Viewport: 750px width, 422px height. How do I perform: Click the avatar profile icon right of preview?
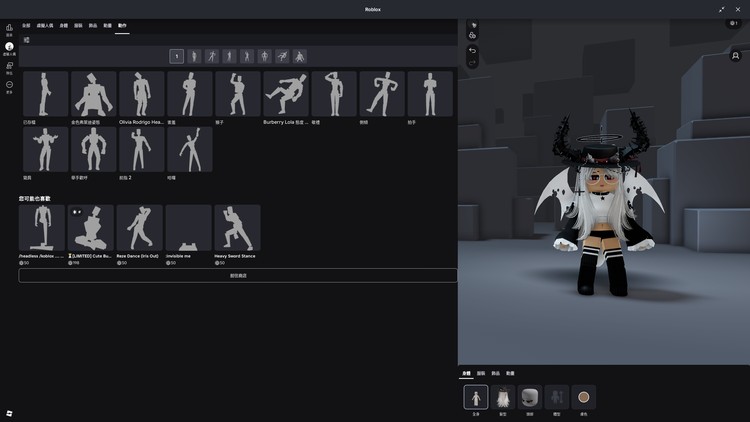(x=735, y=56)
